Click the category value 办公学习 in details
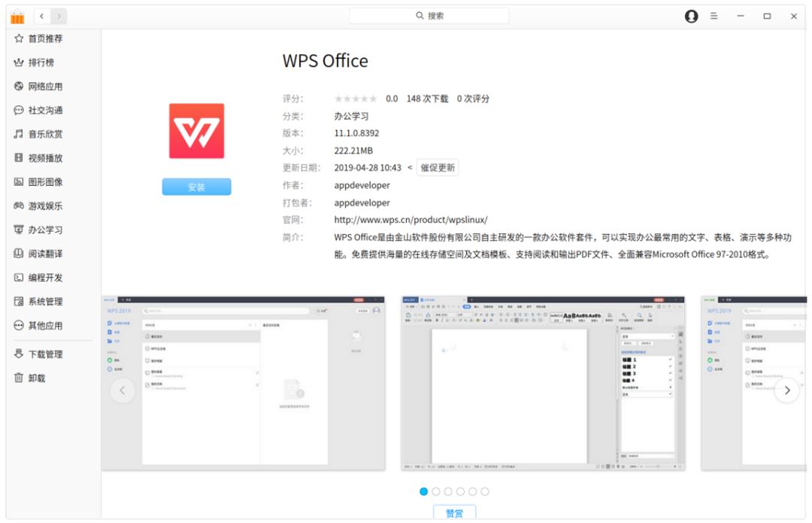 coord(352,116)
